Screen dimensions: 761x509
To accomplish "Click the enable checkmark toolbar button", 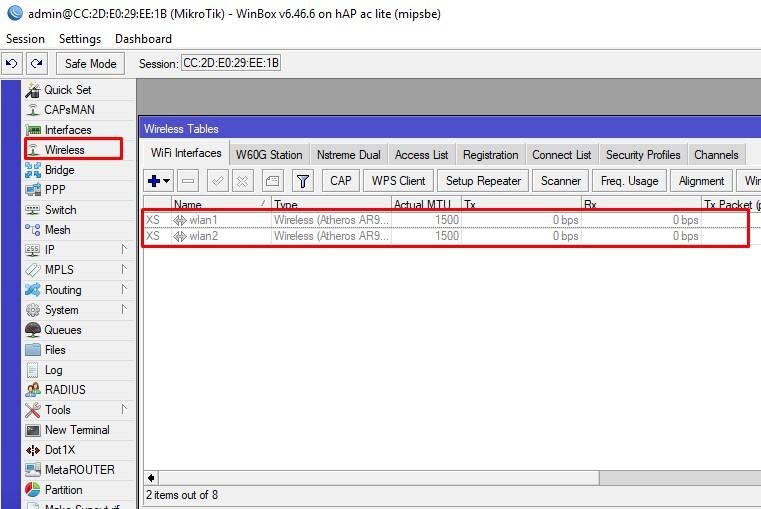I will tap(217, 181).
